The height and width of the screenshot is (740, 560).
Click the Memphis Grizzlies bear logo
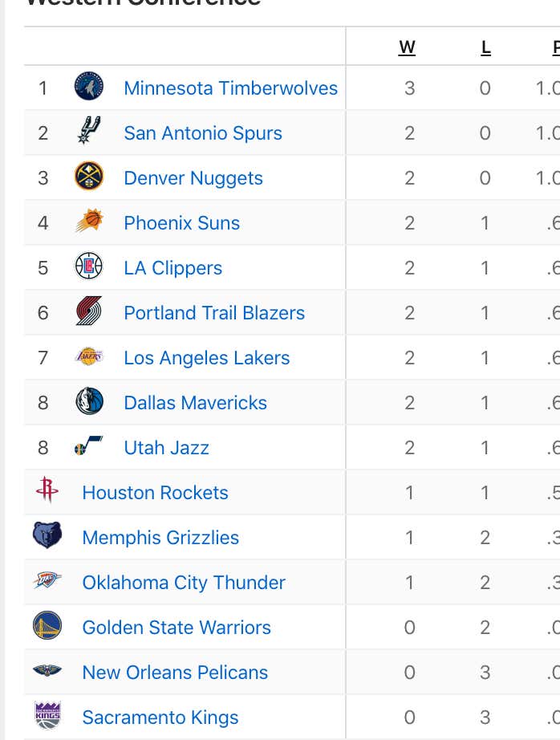tap(47, 535)
